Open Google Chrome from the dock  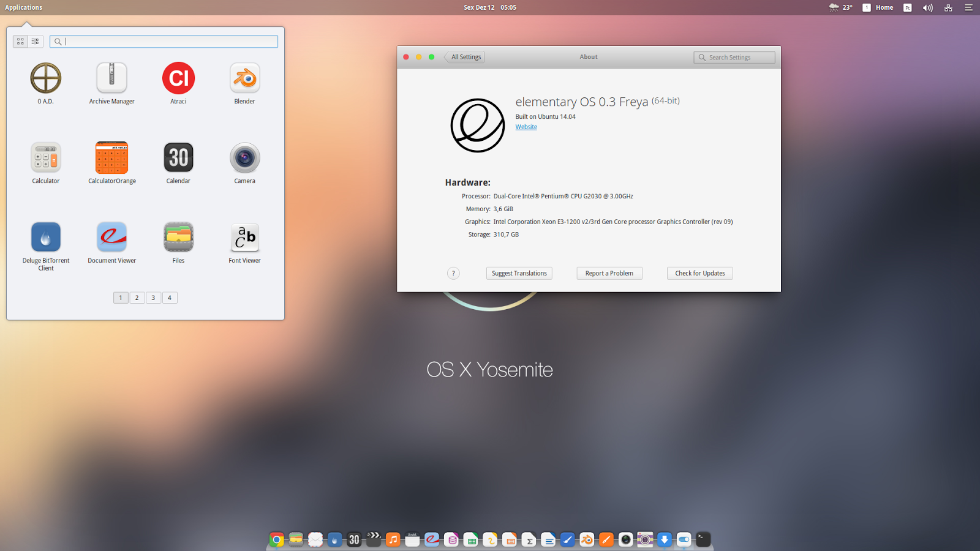pyautogui.click(x=276, y=539)
